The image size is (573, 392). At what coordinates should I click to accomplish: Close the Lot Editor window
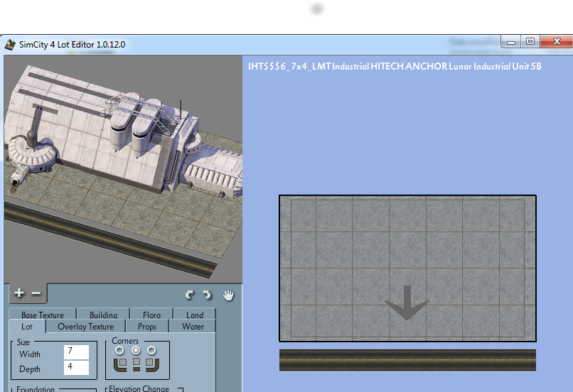coord(557,41)
